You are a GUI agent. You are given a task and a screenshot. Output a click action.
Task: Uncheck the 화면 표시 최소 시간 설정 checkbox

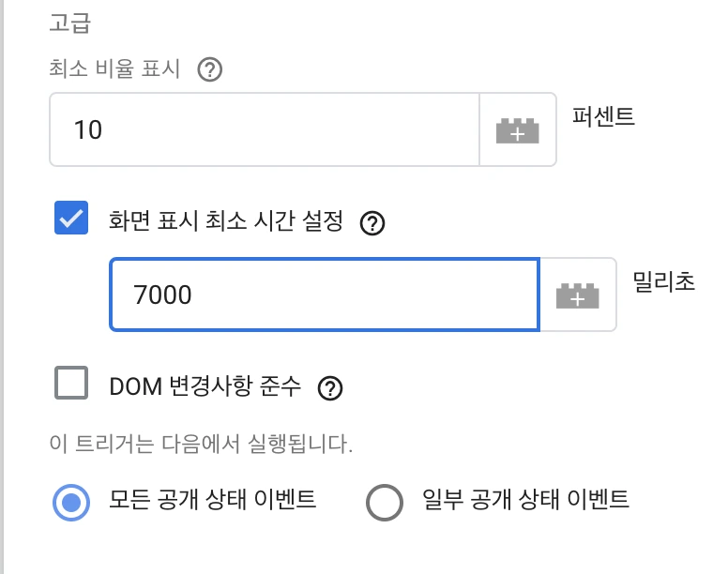71,218
